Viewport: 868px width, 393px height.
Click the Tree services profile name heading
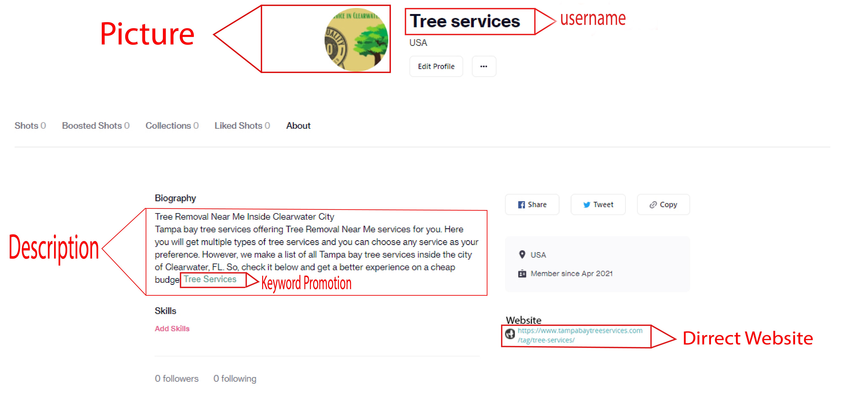465,22
